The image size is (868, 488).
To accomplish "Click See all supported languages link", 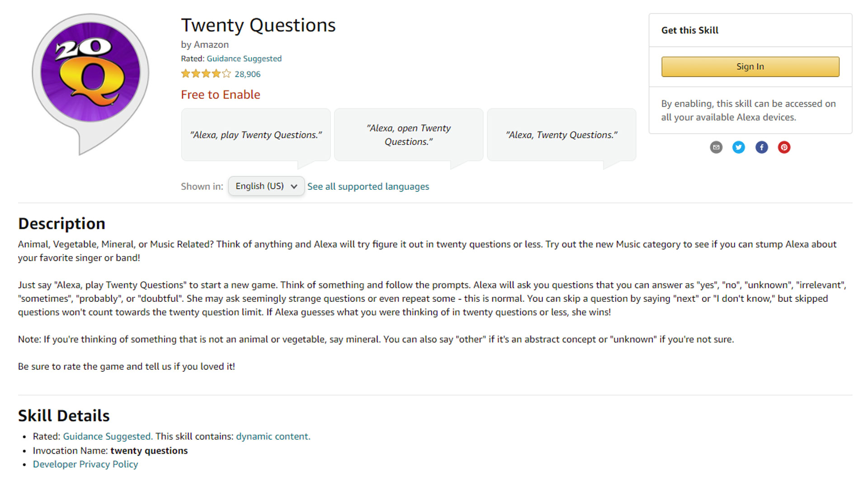I will (368, 187).
